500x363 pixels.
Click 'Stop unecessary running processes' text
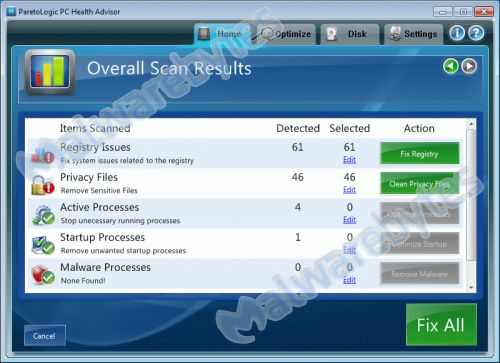[x=120, y=221]
